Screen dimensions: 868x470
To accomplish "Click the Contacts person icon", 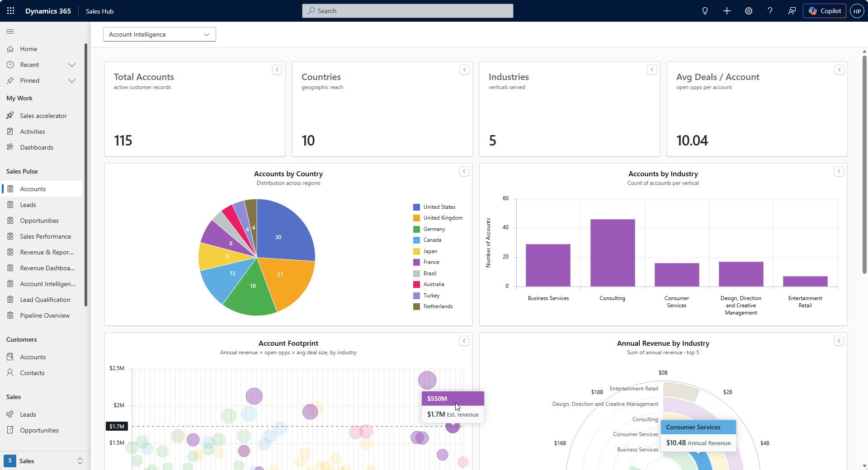I will tap(10, 373).
